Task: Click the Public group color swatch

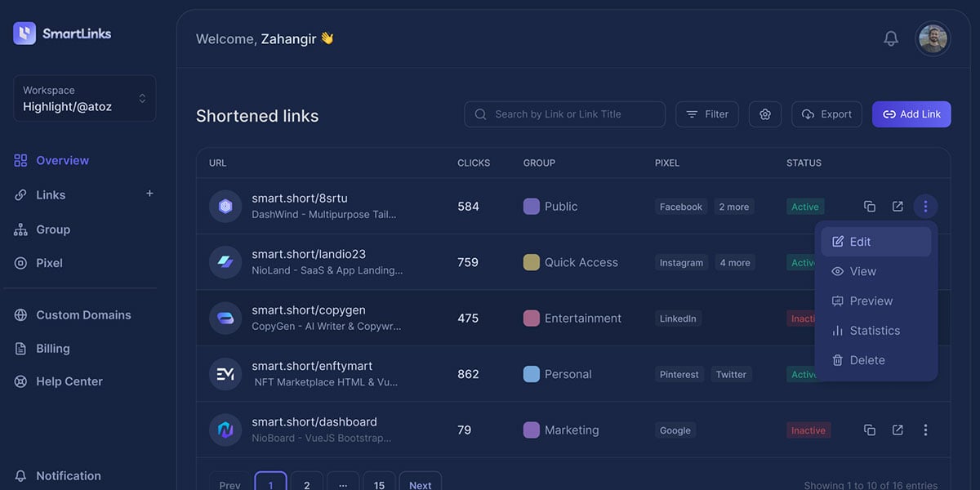Action: tap(532, 207)
